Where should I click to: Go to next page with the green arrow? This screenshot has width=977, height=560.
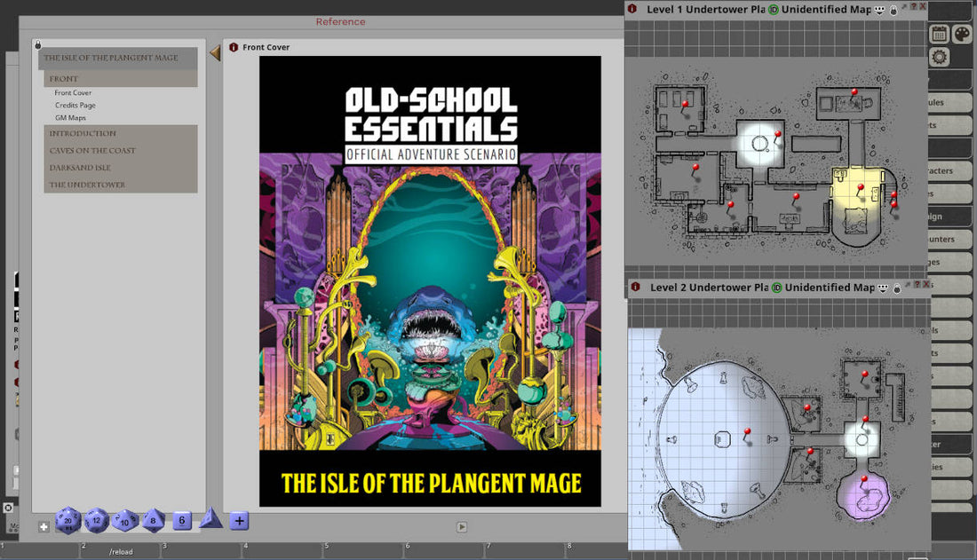pos(462,526)
